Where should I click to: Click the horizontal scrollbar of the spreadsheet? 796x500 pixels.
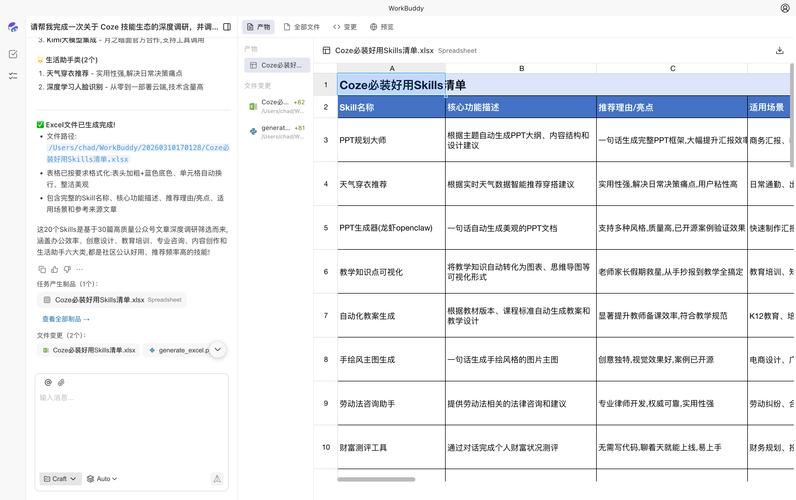coord(376,479)
